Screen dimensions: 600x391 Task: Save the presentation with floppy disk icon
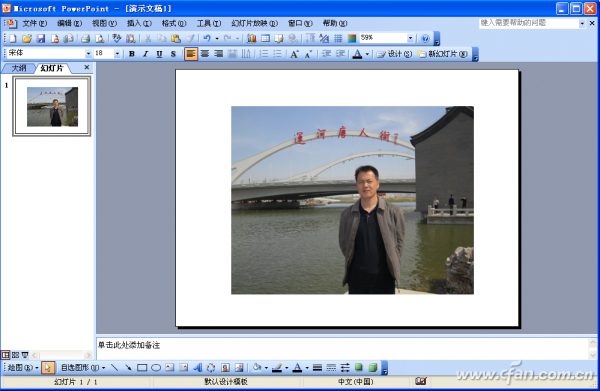point(41,38)
